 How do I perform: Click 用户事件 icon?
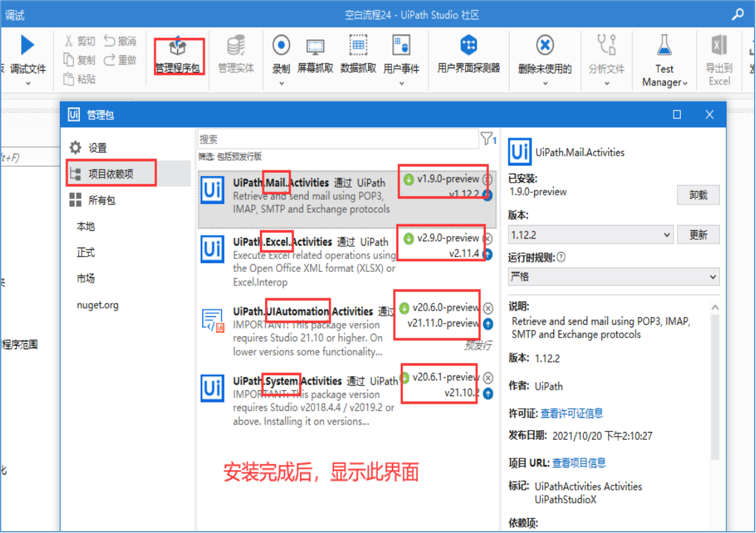point(401,45)
